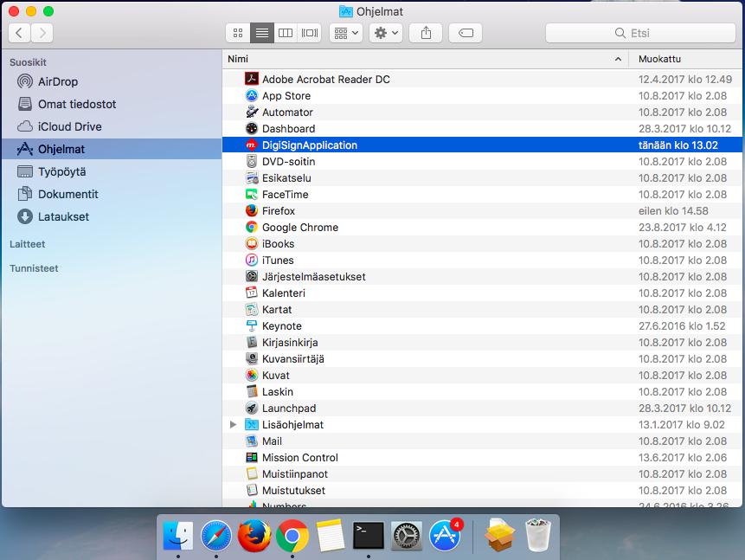Click the Kuvansiirtäjä icon
The image size is (745, 560).
(251, 358)
